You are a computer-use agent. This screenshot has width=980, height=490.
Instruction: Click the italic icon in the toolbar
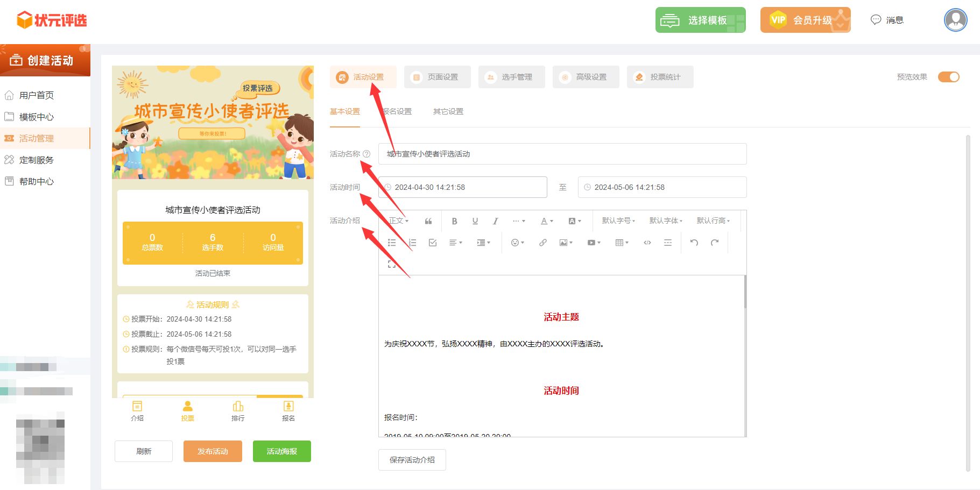(495, 221)
